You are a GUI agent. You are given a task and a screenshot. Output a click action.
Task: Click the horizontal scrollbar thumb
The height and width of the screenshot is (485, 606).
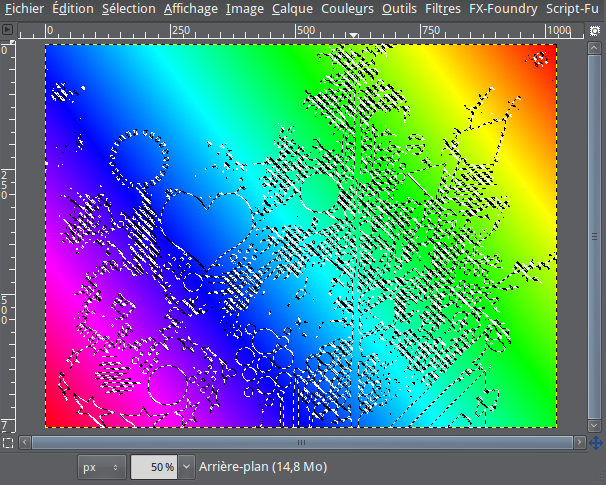point(300,441)
